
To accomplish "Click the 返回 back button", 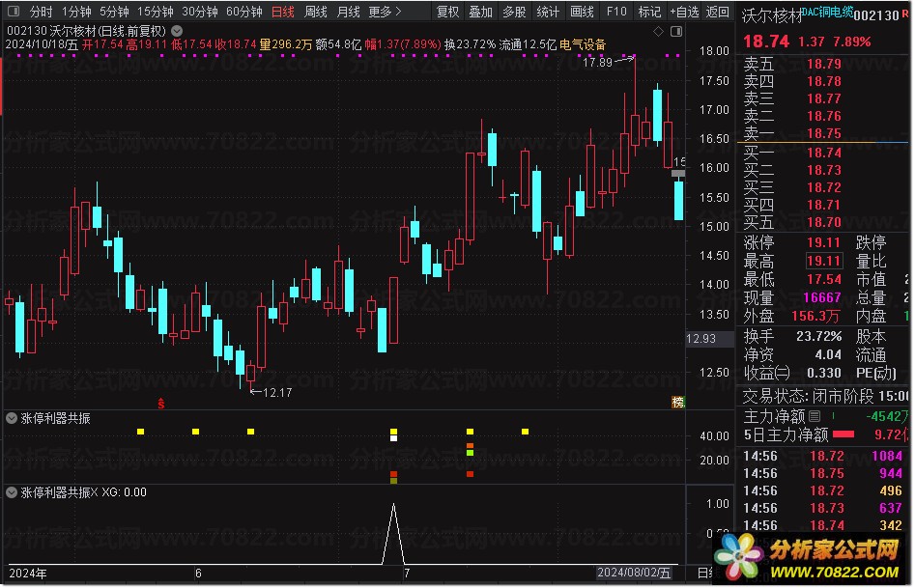I will [717, 11].
